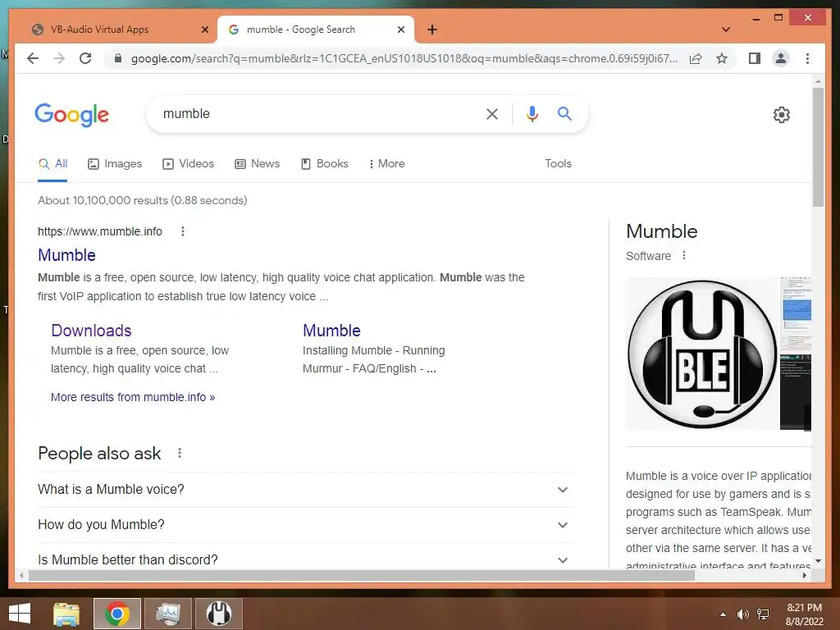View site info via padlock icon

[x=118, y=58]
